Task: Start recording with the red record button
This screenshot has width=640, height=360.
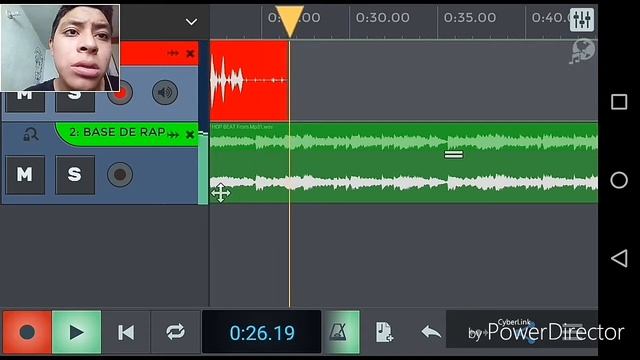Action: pos(27,332)
